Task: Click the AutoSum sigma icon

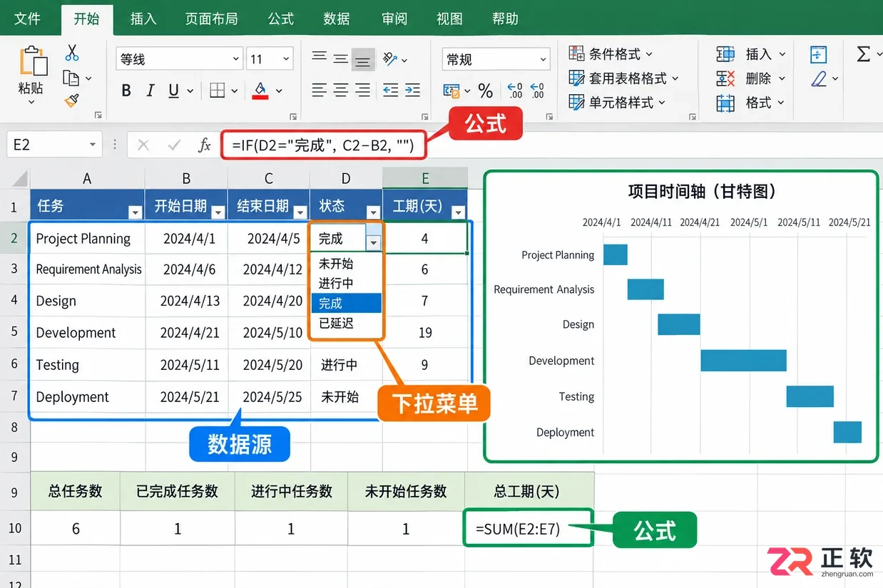Action: tap(863, 54)
